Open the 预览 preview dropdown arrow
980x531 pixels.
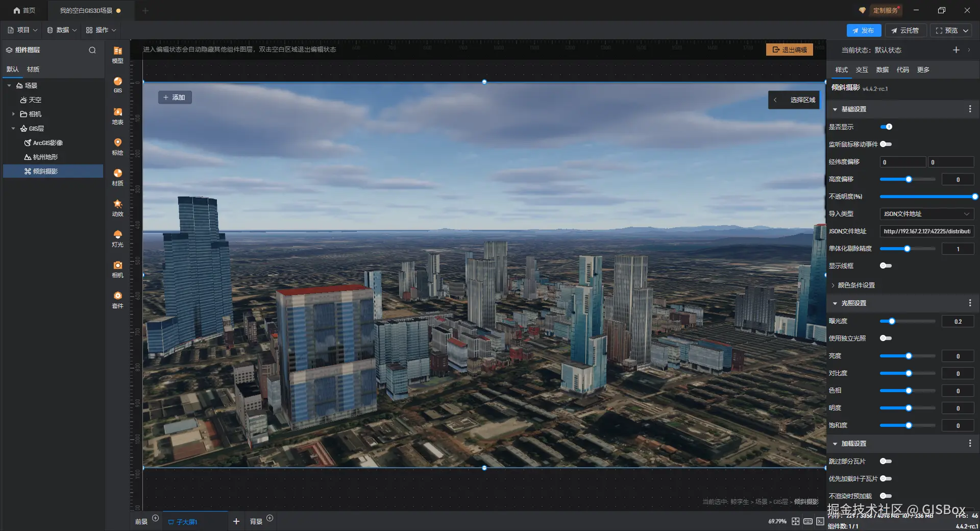966,31
